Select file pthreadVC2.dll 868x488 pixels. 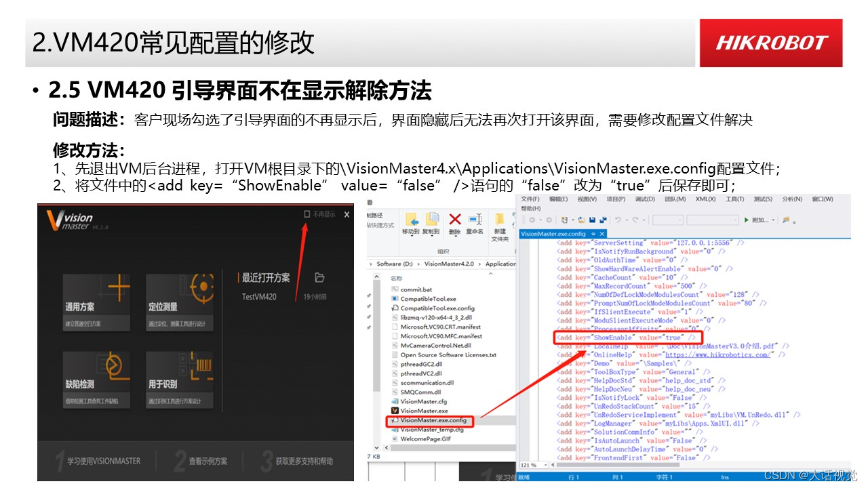420,373
